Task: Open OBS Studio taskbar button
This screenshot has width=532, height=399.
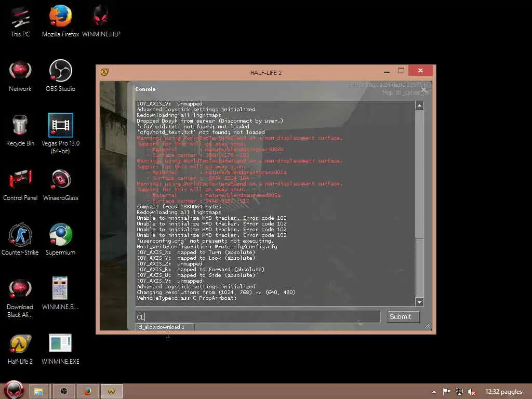Action: pos(64,391)
